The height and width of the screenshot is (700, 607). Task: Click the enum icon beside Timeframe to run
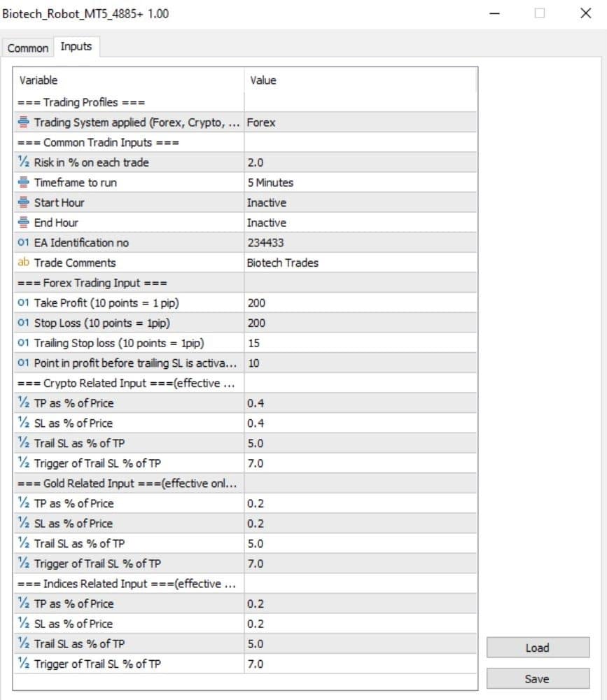23,182
